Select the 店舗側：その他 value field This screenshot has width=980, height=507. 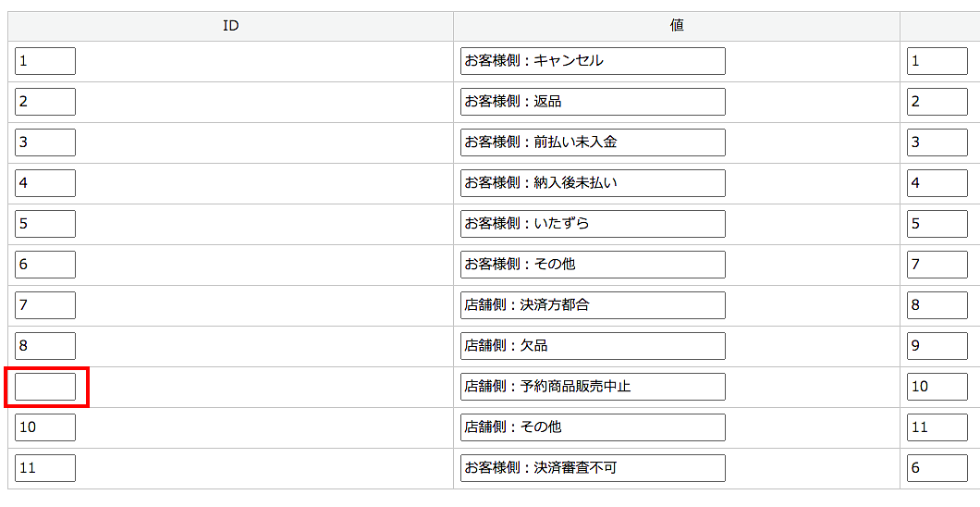tap(593, 427)
